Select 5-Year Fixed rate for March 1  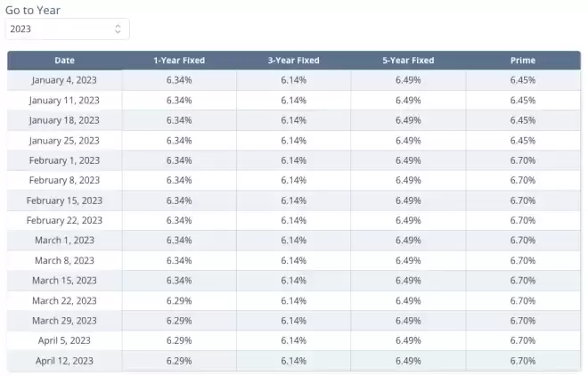pos(408,241)
